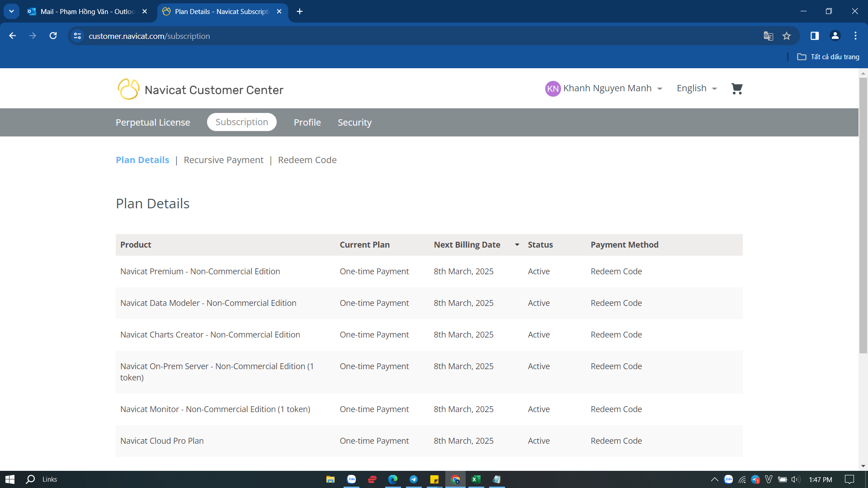Open Telegram from the taskbar
868x488 pixels.
point(414,479)
